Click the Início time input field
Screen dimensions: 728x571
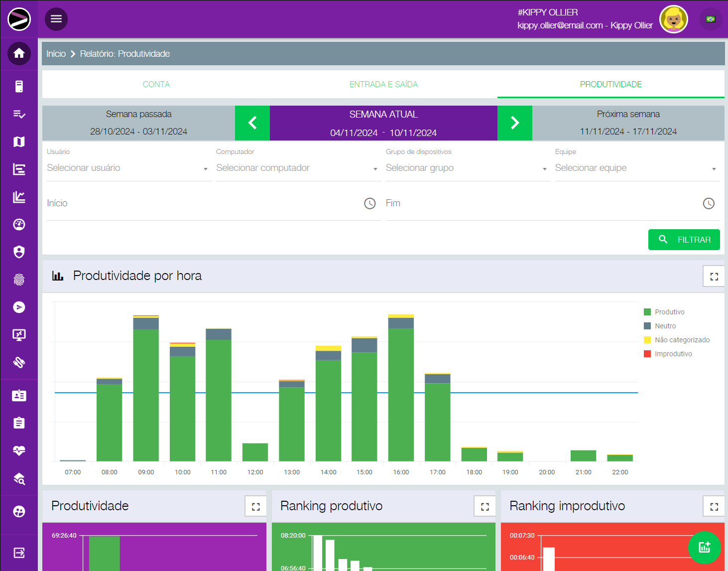pyautogui.click(x=204, y=203)
